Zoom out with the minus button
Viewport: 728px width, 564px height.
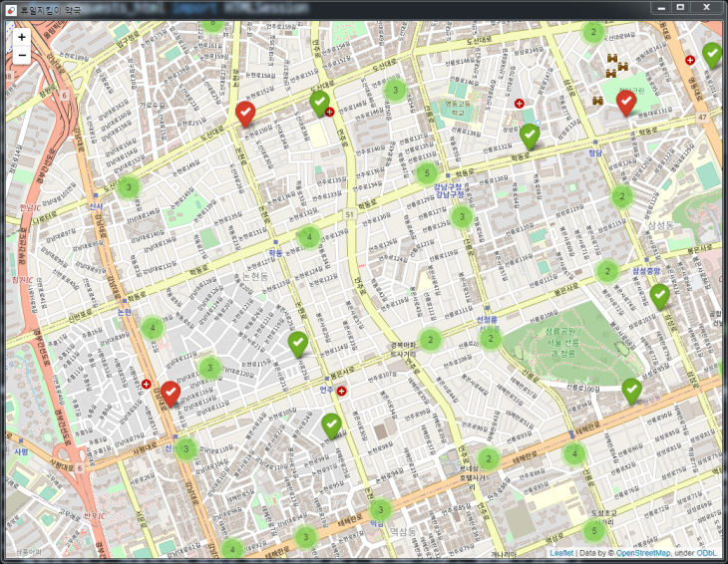coord(22,55)
